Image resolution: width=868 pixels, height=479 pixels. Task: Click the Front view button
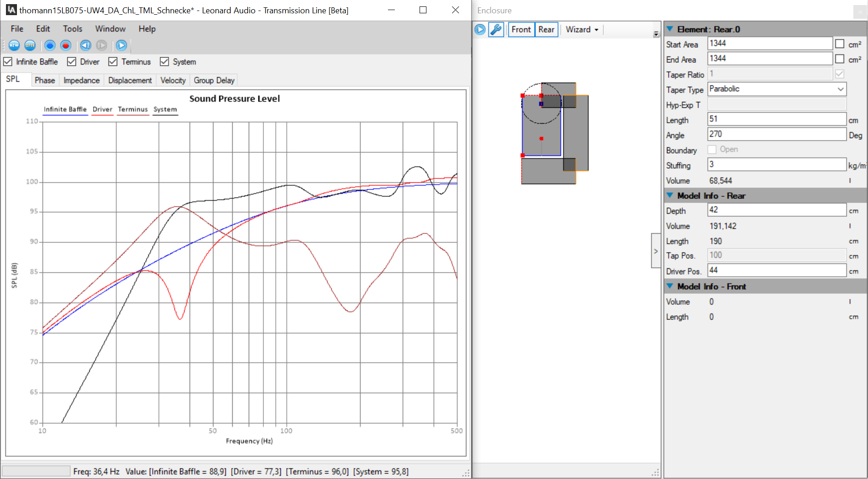pyautogui.click(x=521, y=30)
